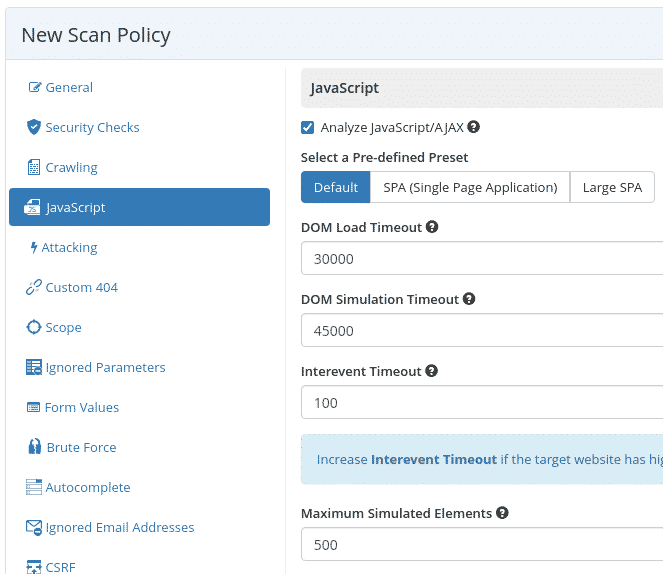Select the Default preset
Image resolution: width=663 pixels, height=574 pixels.
click(x=335, y=187)
